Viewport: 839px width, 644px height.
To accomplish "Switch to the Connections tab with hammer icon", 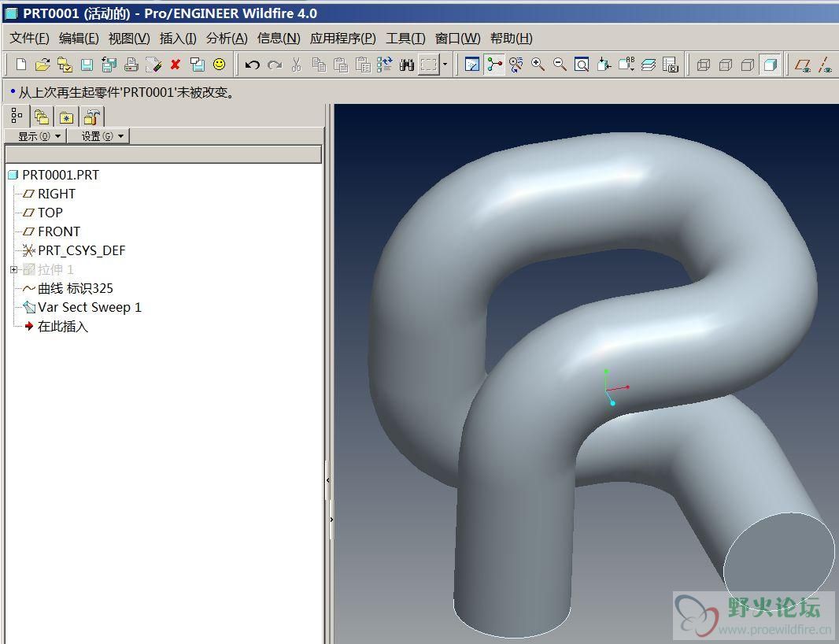I will (92, 117).
